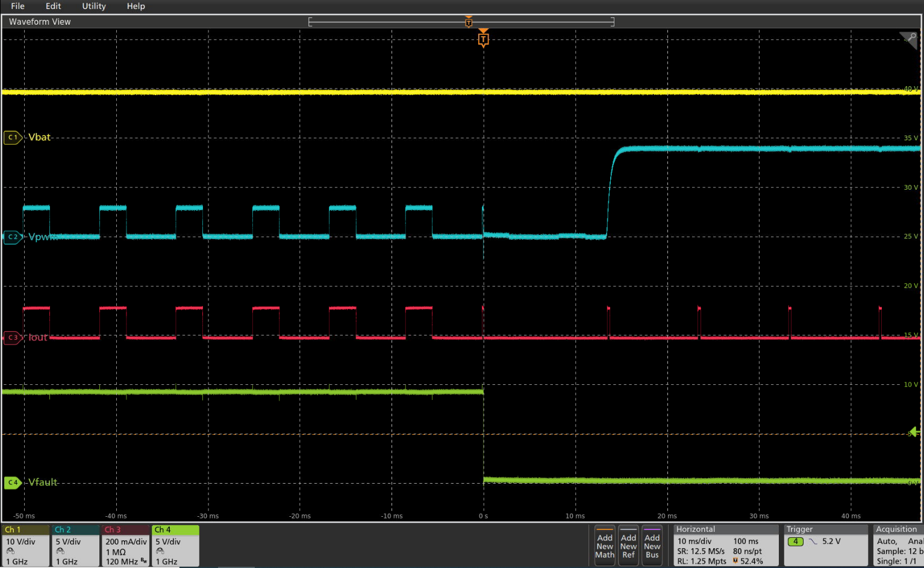
Task: Click the green trigger level arrow indicator
Action: tap(914, 432)
